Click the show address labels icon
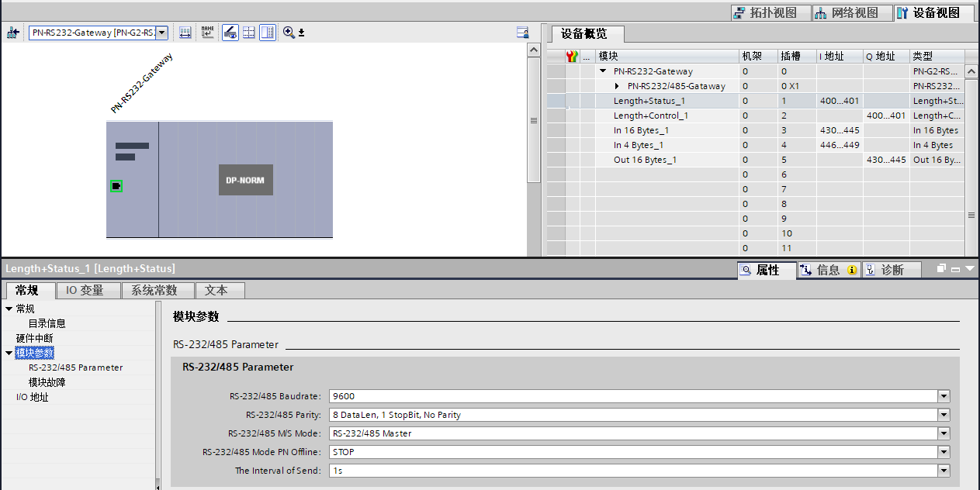The width and height of the screenshot is (980, 490). tap(185, 33)
